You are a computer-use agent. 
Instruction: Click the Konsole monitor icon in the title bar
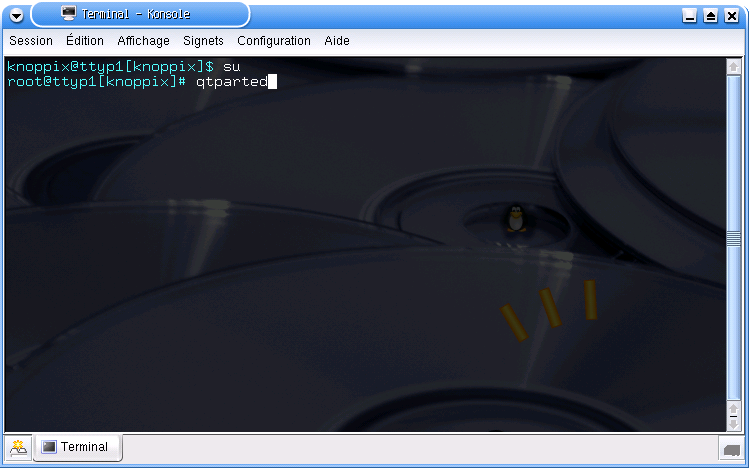click(69, 13)
